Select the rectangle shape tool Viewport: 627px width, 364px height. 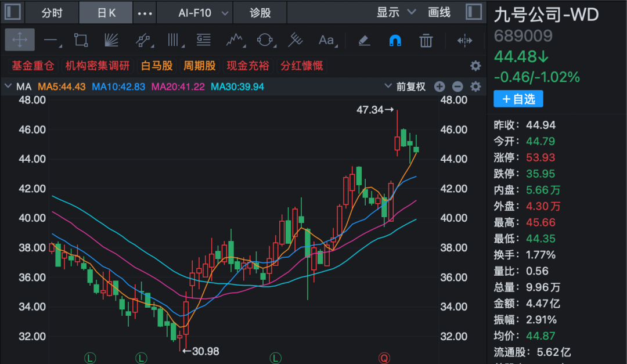pyautogui.click(x=81, y=40)
